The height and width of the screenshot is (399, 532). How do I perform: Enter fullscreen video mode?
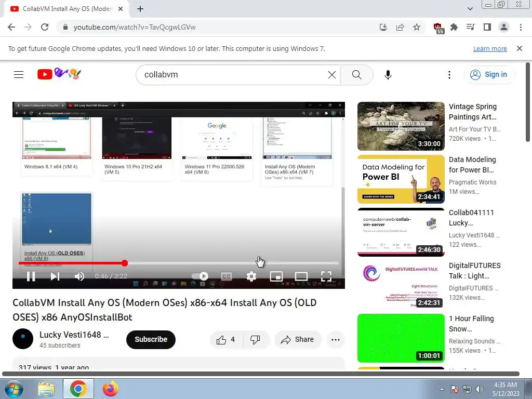point(326,276)
